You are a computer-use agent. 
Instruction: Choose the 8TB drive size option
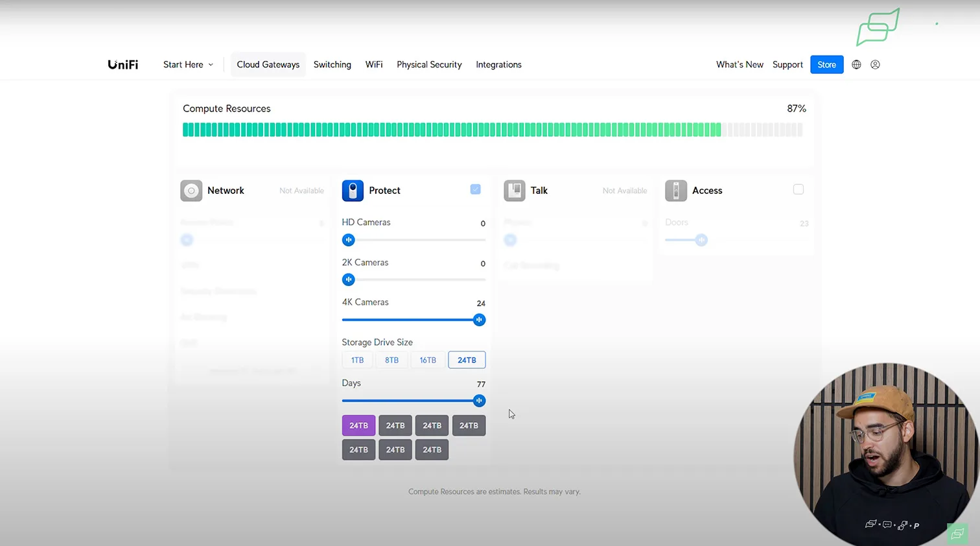[x=391, y=360]
